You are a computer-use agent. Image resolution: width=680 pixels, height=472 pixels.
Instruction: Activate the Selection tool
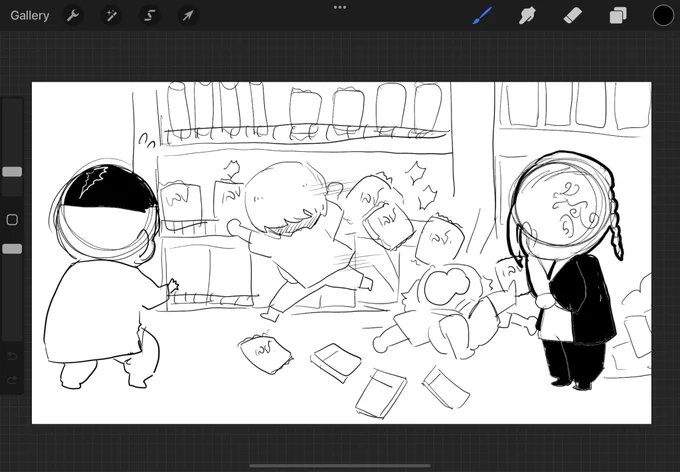(x=149, y=16)
